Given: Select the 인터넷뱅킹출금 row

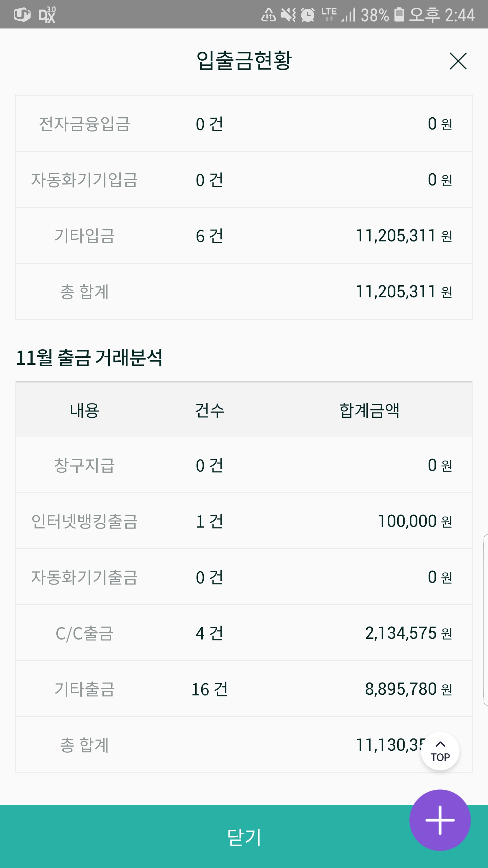Looking at the screenshot, I should 244,521.
